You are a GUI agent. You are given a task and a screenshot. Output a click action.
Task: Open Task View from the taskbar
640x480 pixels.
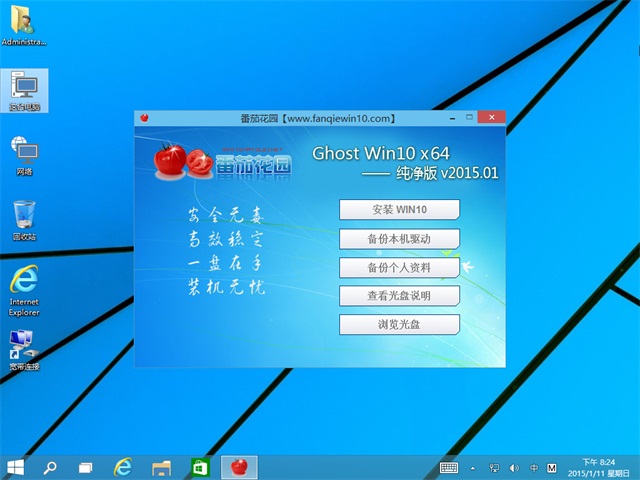(87, 467)
